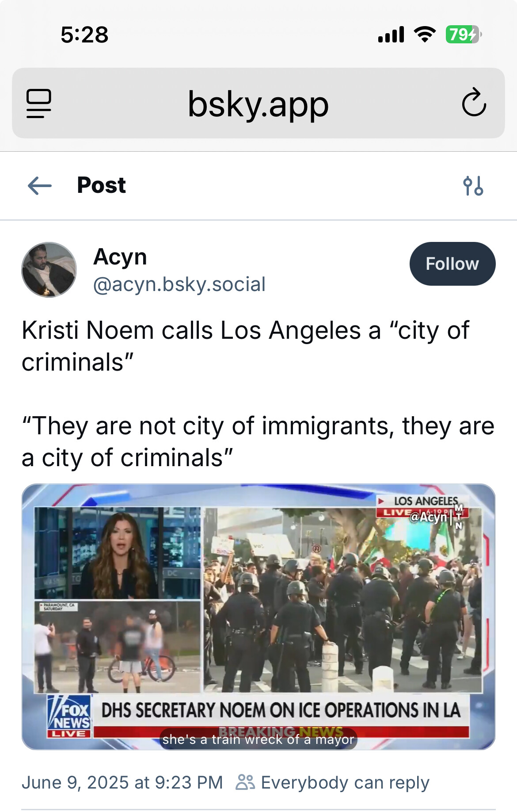Open the @acyn.bsky.social handle link
Viewport: 517px width, 812px height.
[179, 284]
